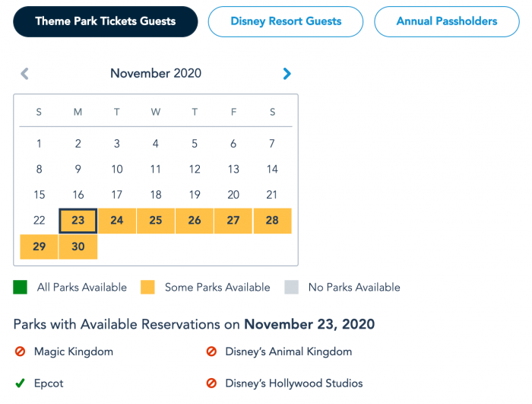Click the green All Parks Available swatch

tap(20, 287)
